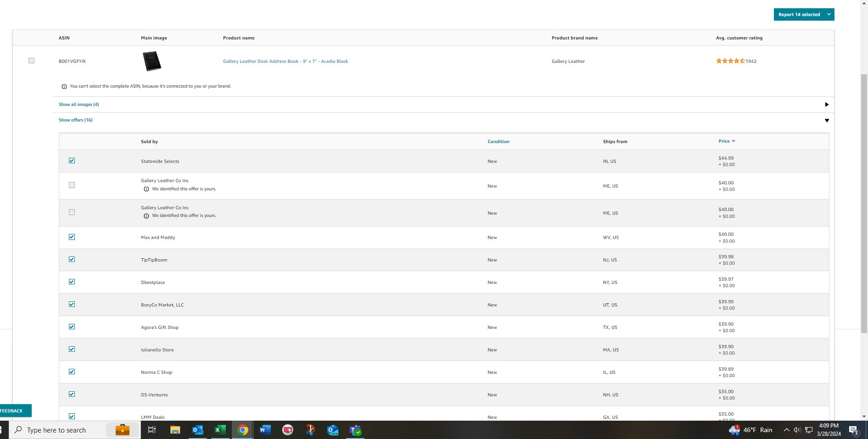Uncheck the BoxyCo Market, LLC offer
Image resolution: width=868 pixels, height=439 pixels.
click(72, 304)
